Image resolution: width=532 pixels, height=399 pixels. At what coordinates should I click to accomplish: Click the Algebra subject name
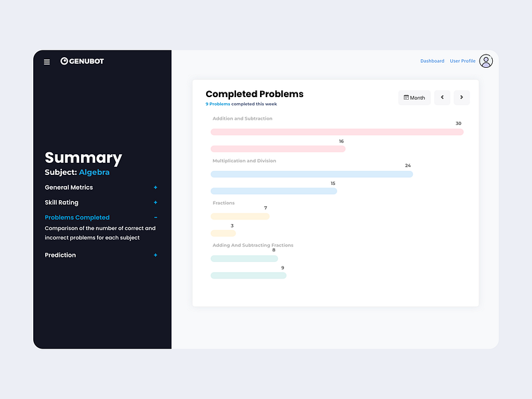[x=94, y=172]
